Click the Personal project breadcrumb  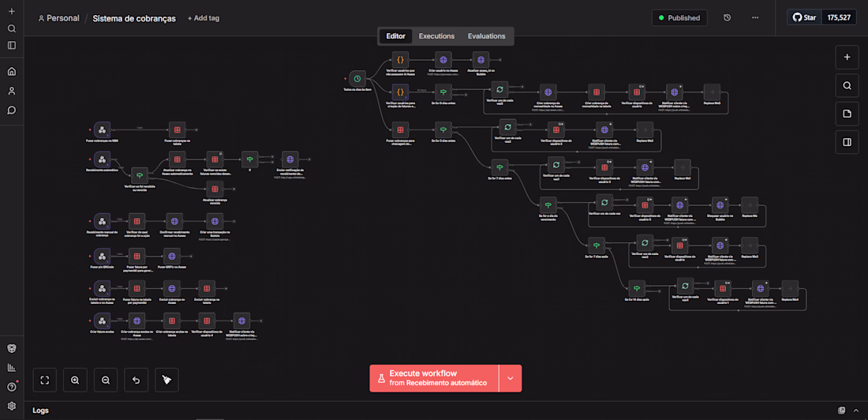coord(58,18)
